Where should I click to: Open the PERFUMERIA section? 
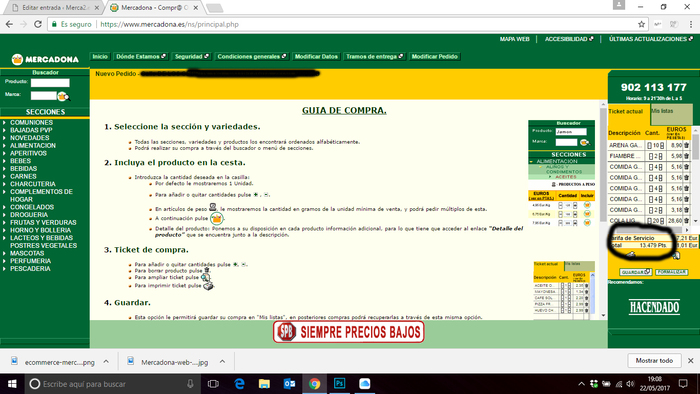pos(30,261)
